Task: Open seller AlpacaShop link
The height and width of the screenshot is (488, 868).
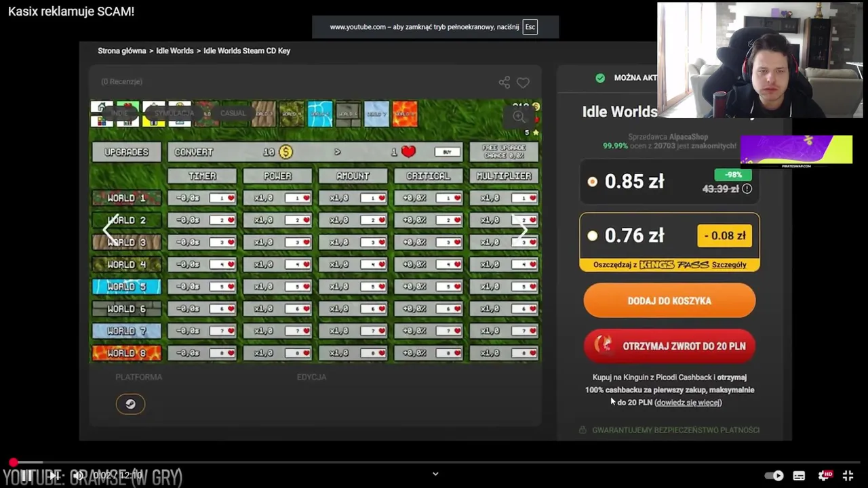Action: click(x=689, y=137)
